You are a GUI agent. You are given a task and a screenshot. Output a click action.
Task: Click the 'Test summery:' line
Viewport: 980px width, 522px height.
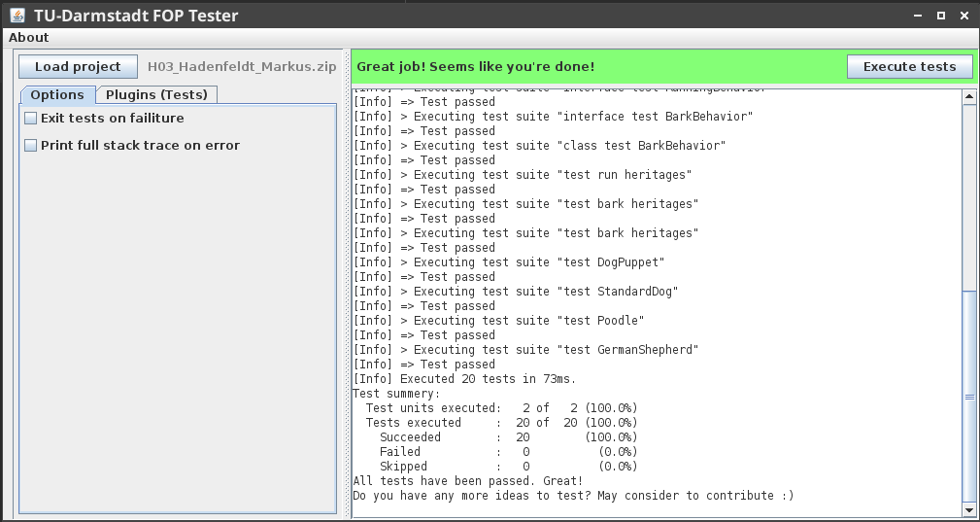pos(397,394)
